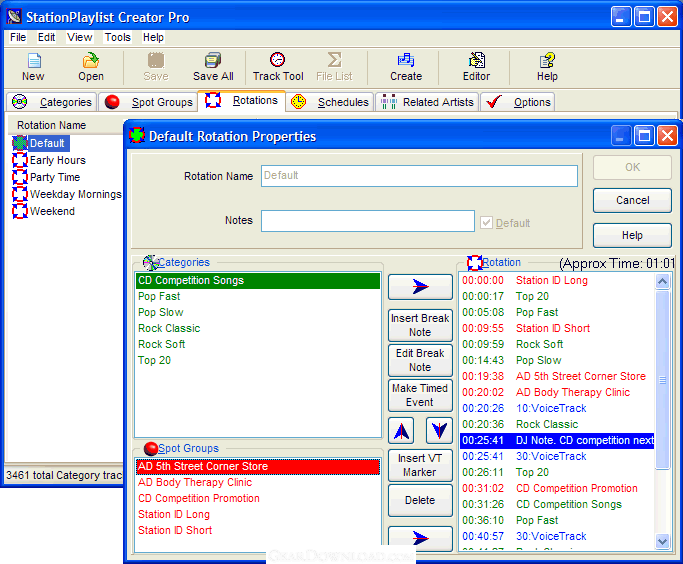Select Pop Slow in categories list

point(257,312)
